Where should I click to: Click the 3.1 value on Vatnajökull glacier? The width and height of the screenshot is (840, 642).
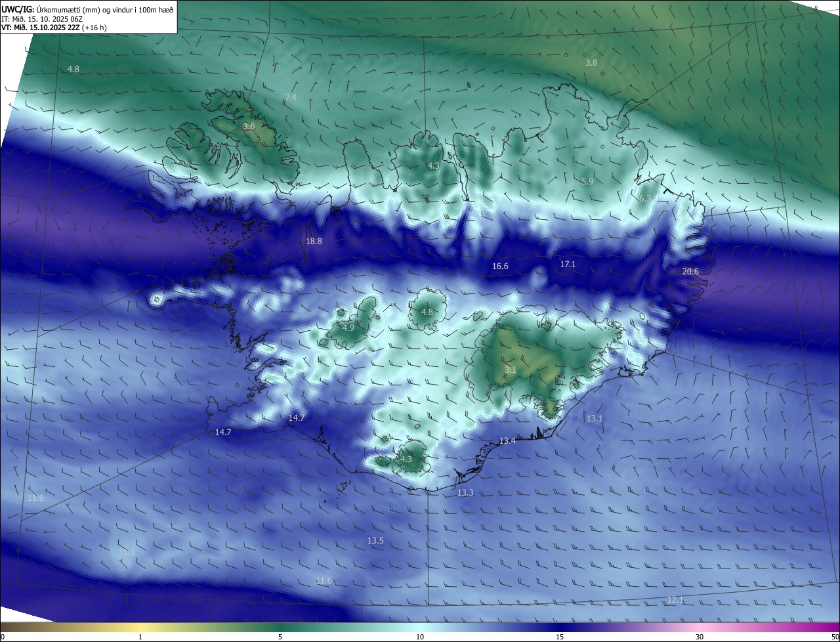click(x=511, y=370)
